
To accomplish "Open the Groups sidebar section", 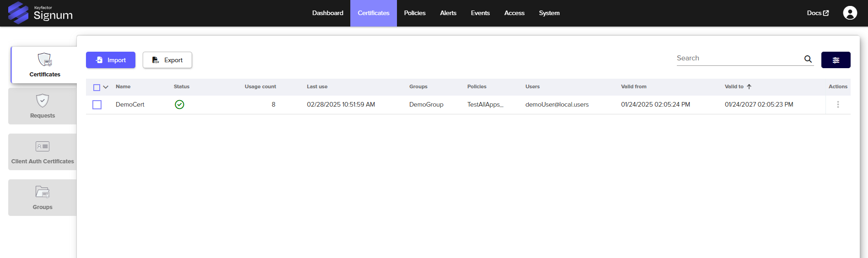I will (43, 198).
